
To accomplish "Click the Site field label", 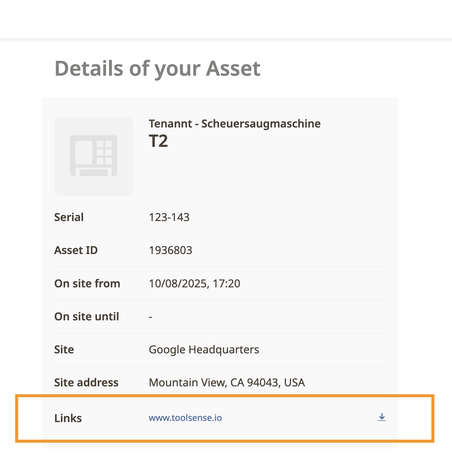I will (x=64, y=349).
